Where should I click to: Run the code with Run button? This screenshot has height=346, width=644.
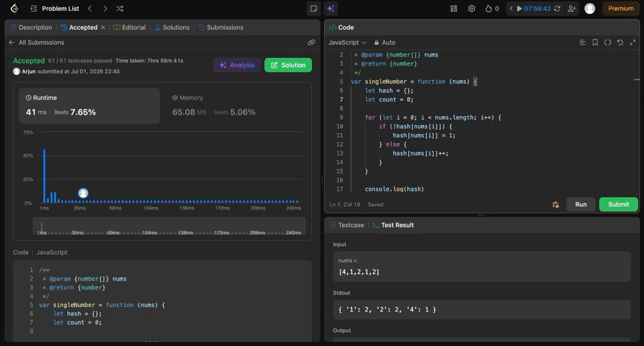(x=581, y=204)
